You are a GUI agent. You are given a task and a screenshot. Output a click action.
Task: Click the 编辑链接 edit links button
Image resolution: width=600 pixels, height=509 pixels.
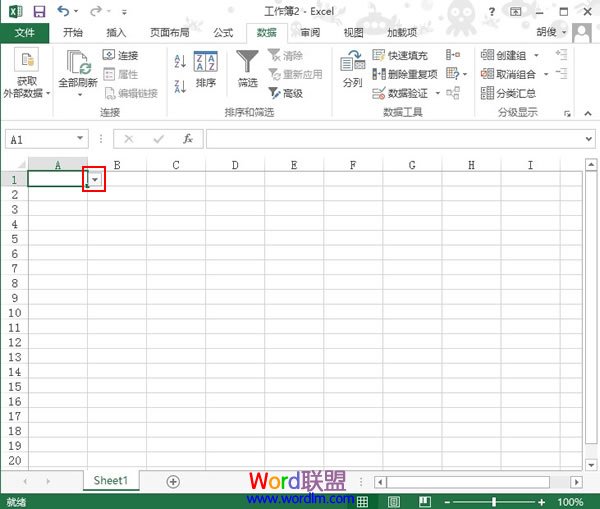coord(131,93)
